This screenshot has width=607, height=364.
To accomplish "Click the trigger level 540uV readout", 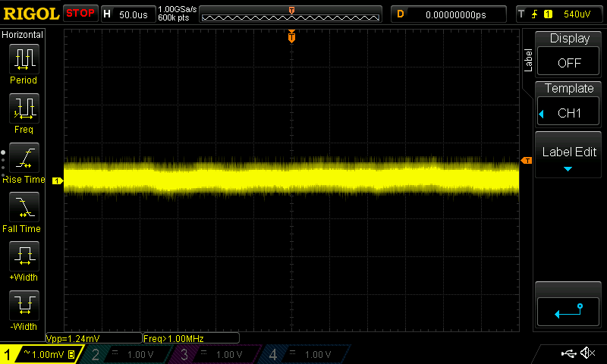I will tap(577, 14).
